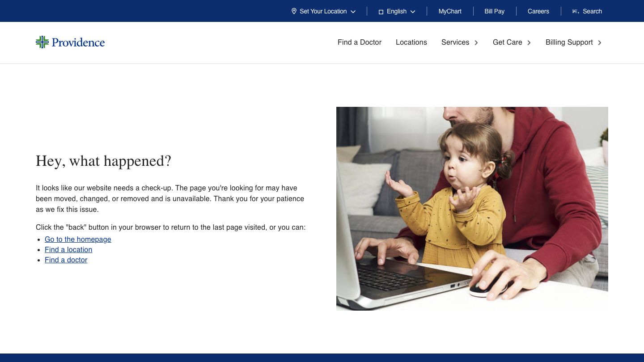Viewport: 644px width, 362px height.
Task: Click the father and toddler laptop photo
Action: click(472, 208)
